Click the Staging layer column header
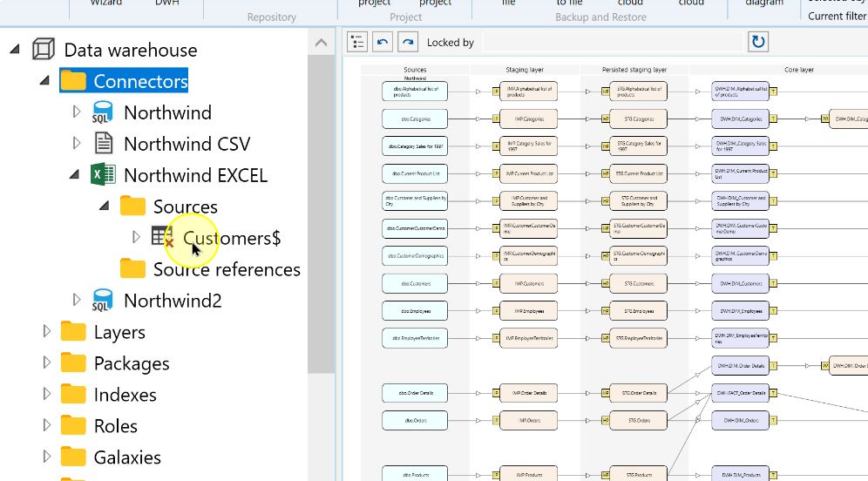Image resolution: width=868 pixels, height=481 pixels. click(525, 70)
